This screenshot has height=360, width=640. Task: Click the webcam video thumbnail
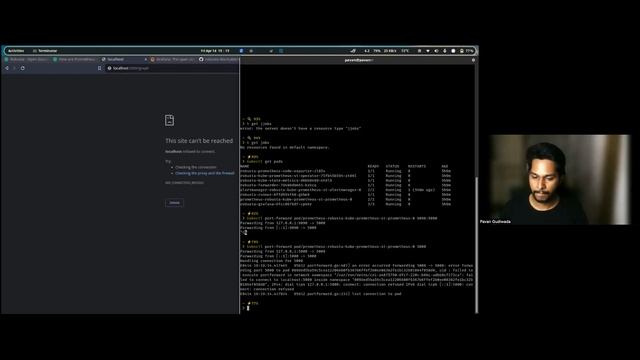[560, 179]
